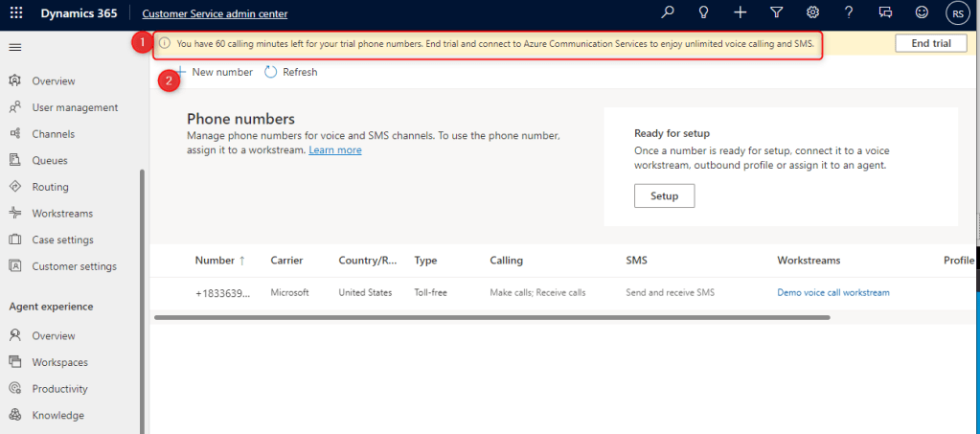Click the End trial button
This screenshot has width=980, height=434.
[930, 43]
